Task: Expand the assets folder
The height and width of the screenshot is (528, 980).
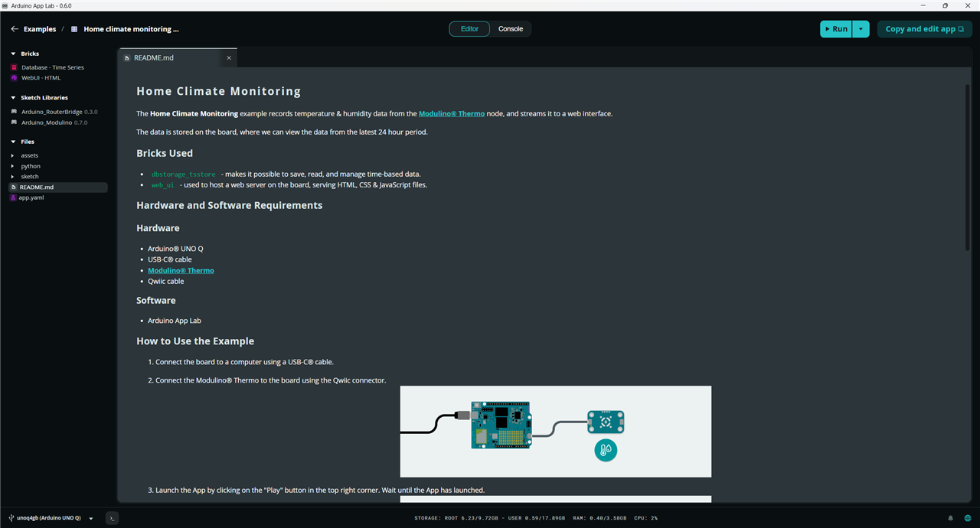Action: click(12, 156)
